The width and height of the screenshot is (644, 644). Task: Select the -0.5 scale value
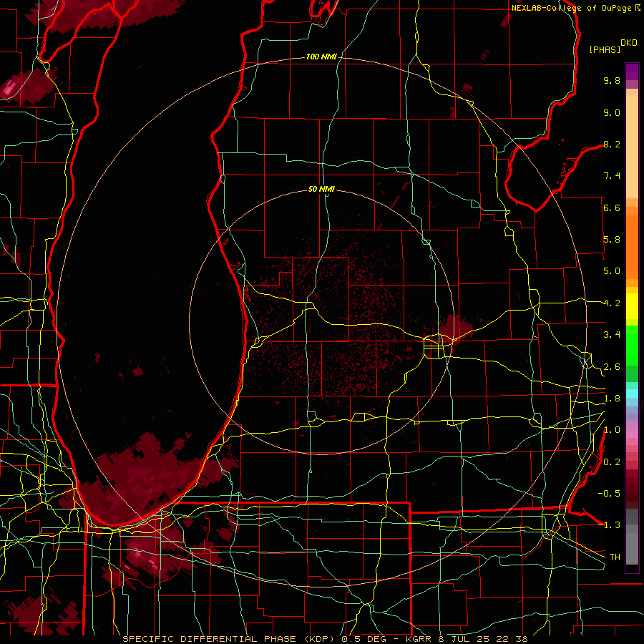point(609,494)
